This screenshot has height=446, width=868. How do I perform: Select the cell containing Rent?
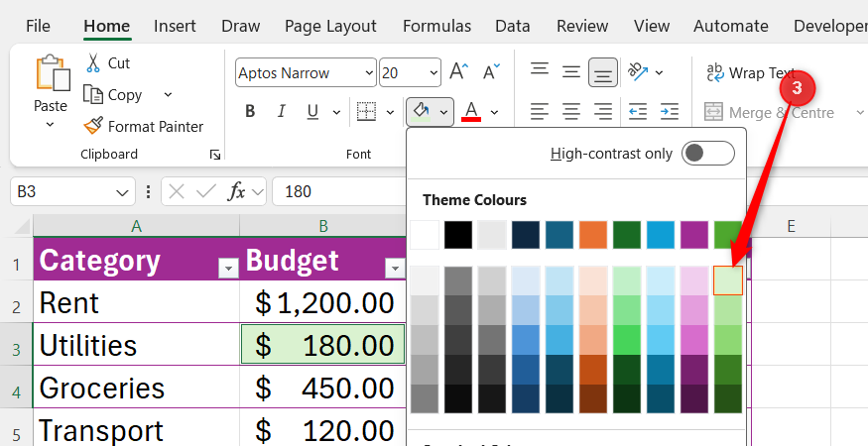click(136, 302)
